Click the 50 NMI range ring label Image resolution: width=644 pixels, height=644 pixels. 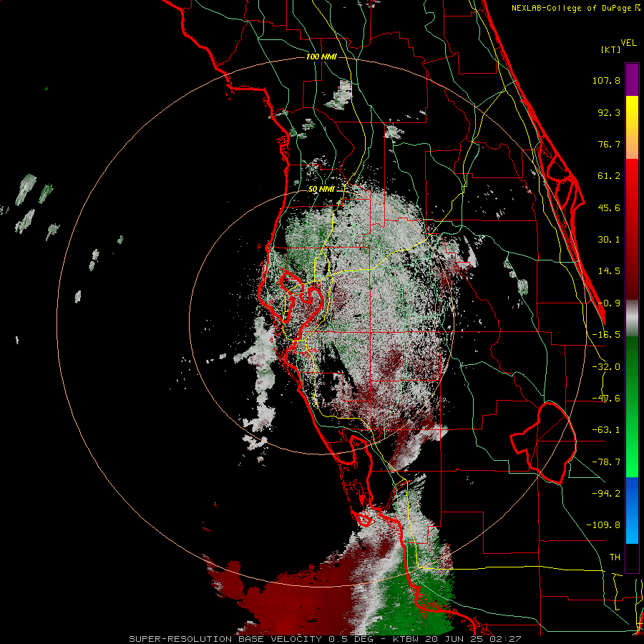pyautogui.click(x=321, y=189)
